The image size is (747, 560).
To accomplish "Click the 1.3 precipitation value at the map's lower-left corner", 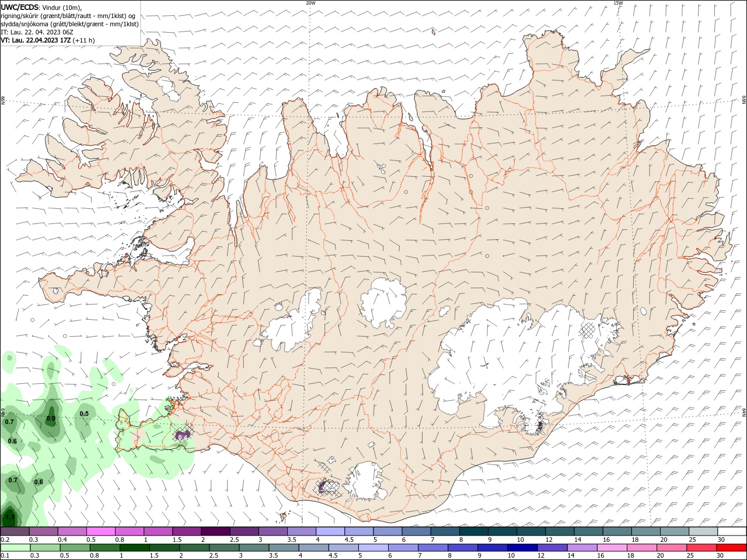I will click(10, 517).
